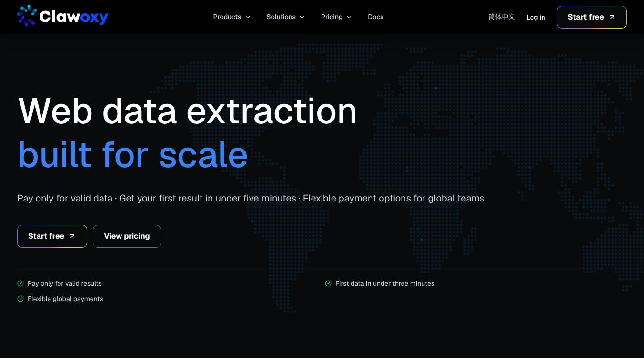
Task: Click the arrow icon in hero Start free button
Action: coord(72,236)
